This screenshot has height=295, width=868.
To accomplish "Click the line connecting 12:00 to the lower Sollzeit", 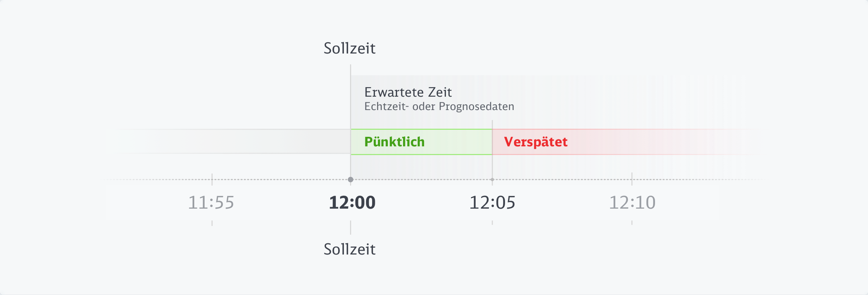I will (350, 228).
